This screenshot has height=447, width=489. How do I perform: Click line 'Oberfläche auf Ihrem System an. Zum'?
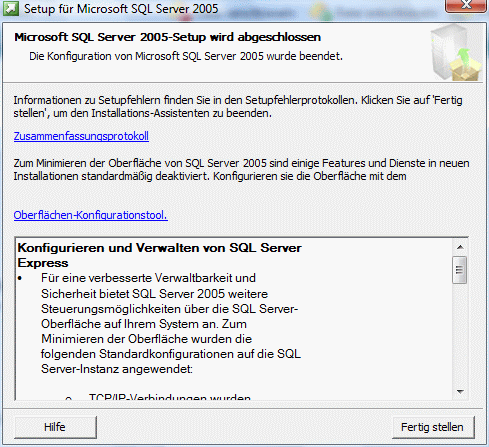click(144, 324)
